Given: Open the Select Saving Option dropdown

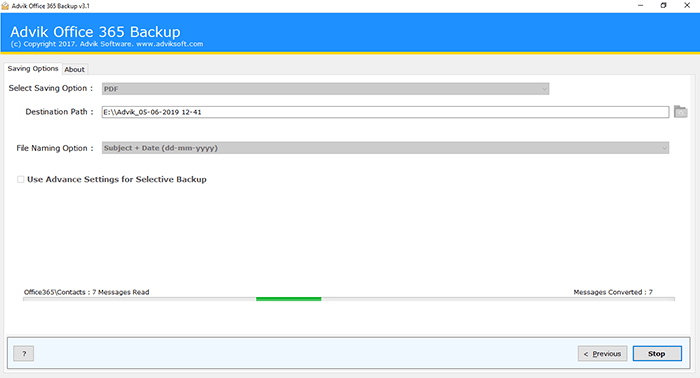Looking at the screenshot, I should 325,89.
